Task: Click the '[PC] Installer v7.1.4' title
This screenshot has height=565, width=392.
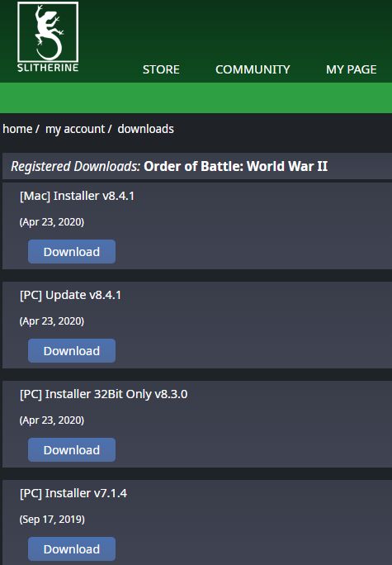Action: pos(73,493)
